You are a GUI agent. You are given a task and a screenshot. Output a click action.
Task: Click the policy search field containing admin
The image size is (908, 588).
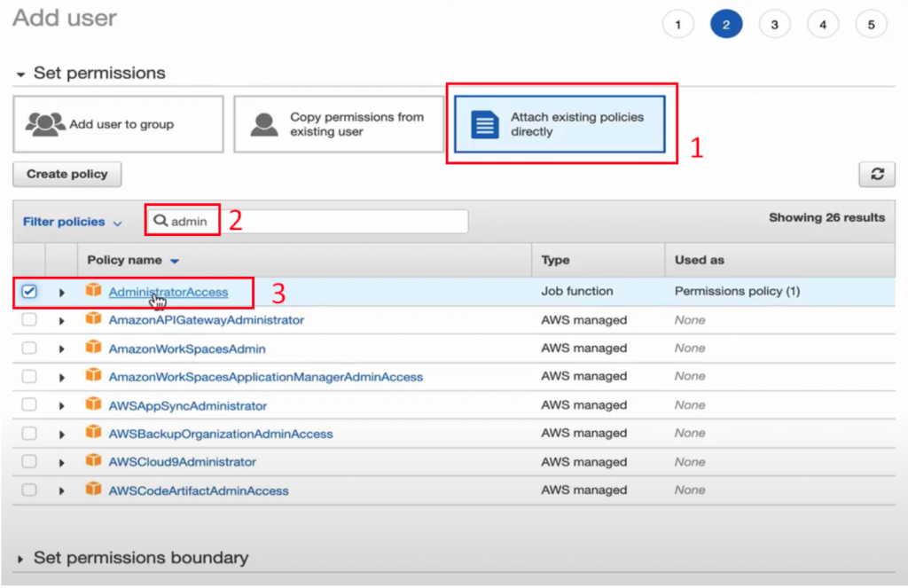coord(308,222)
